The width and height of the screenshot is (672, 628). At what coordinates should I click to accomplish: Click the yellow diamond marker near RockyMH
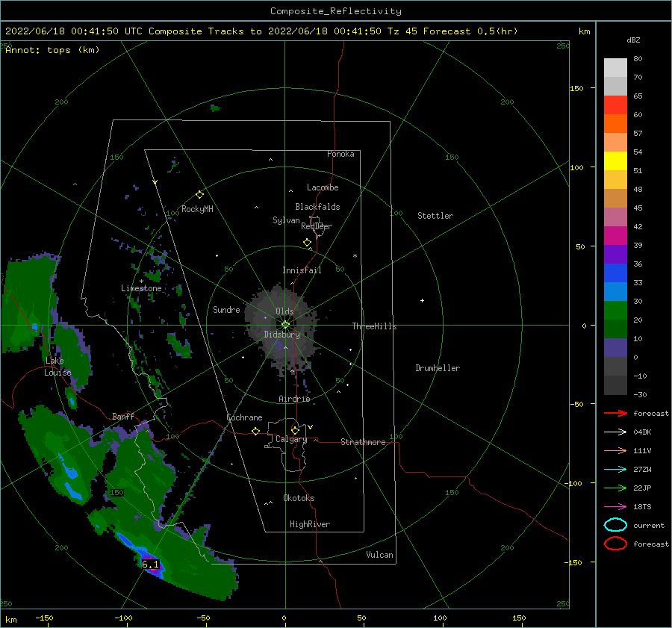tap(199, 195)
